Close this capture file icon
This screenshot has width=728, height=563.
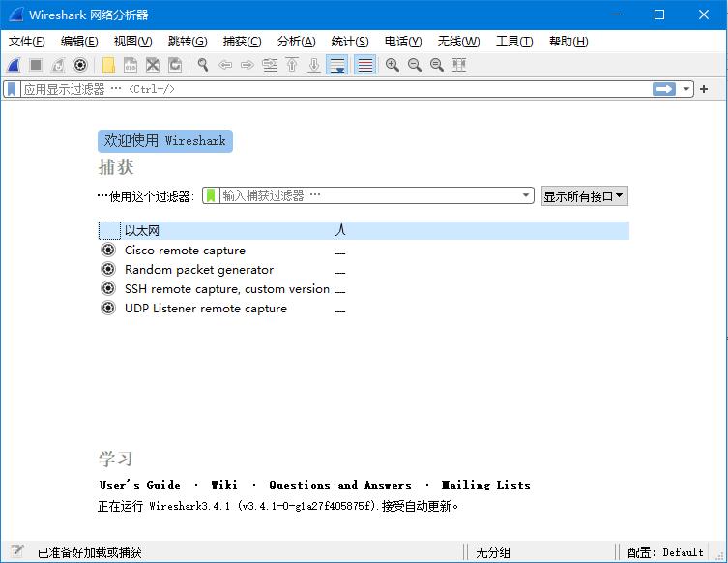(x=153, y=65)
